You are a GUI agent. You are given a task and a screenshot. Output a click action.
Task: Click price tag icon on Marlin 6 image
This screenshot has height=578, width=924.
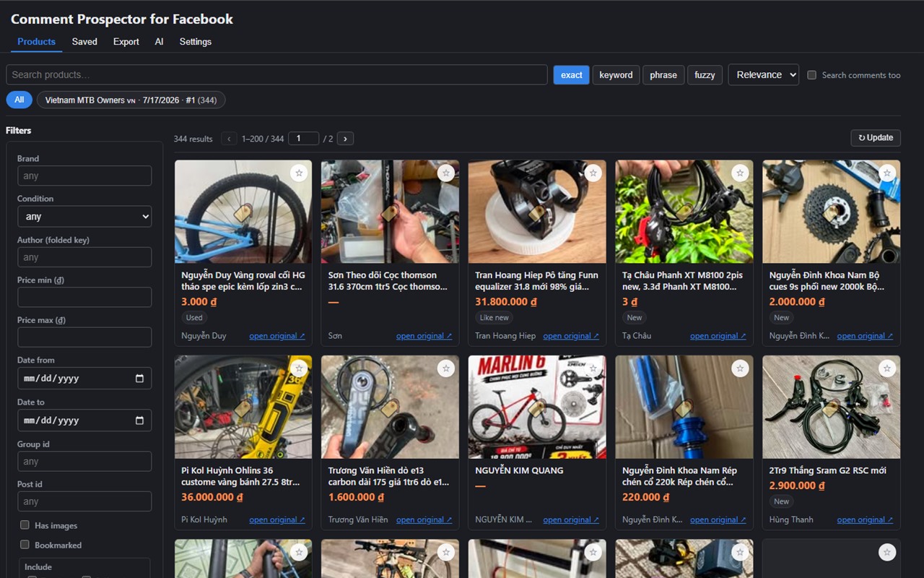(536, 408)
